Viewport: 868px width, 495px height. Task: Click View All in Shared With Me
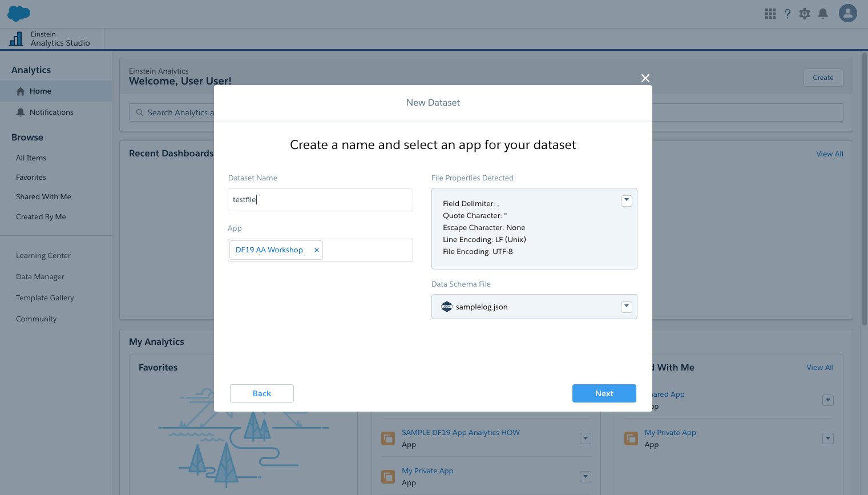[x=820, y=368]
